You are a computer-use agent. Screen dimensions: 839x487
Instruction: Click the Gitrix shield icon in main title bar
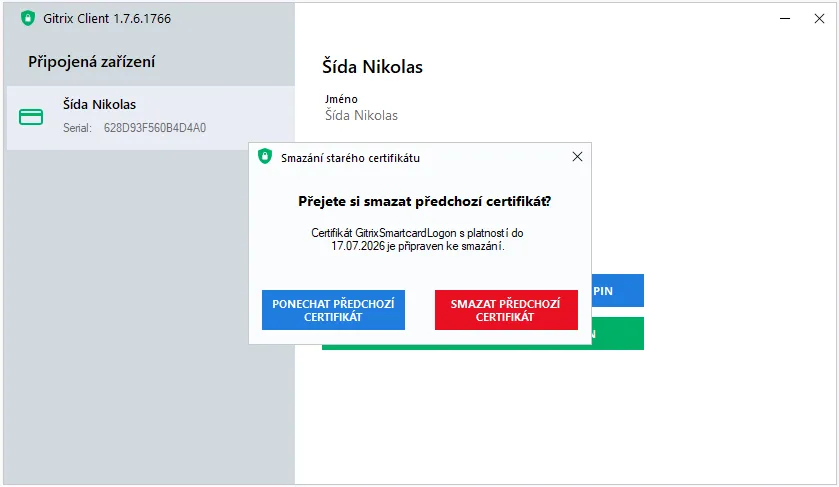27,17
